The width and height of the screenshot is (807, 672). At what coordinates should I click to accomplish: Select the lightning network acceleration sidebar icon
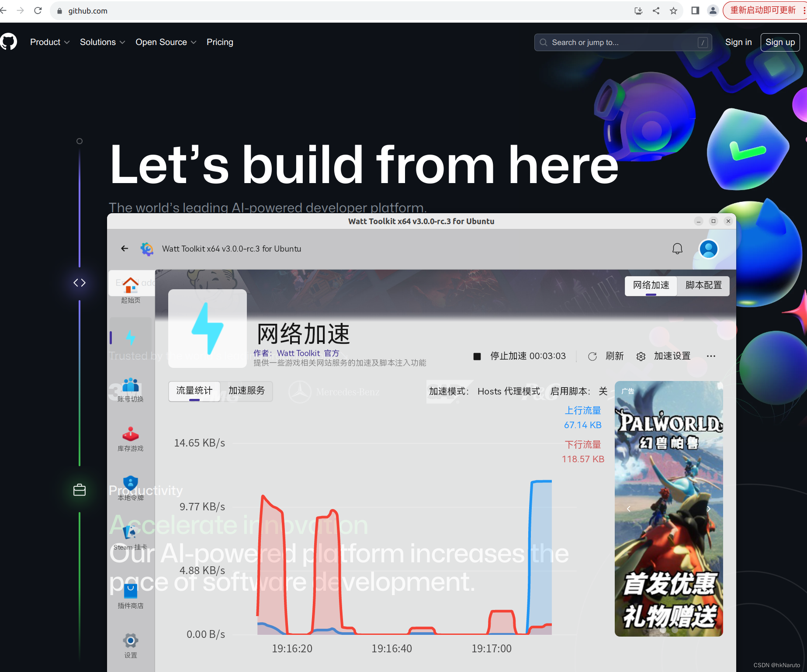(x=131, y=337)
